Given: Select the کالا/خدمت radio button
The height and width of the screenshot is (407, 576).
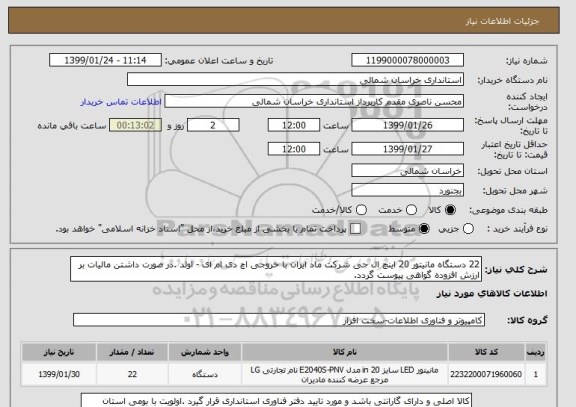Looking at the screenshot, I should [x=361, y=210].
